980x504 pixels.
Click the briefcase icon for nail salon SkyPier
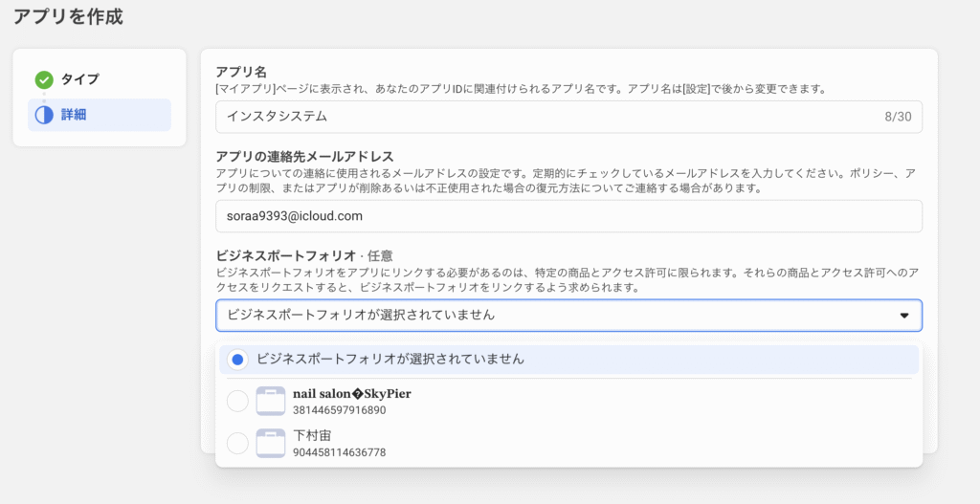271,401
